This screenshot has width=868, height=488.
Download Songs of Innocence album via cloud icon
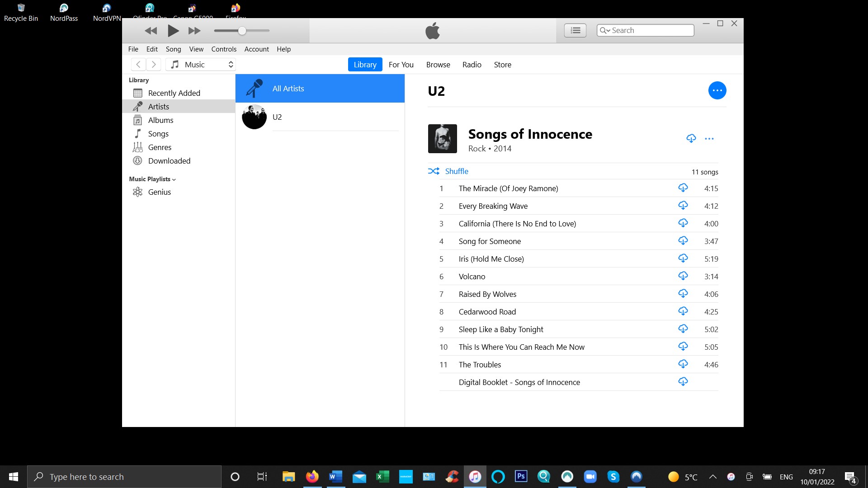point(691,138)
